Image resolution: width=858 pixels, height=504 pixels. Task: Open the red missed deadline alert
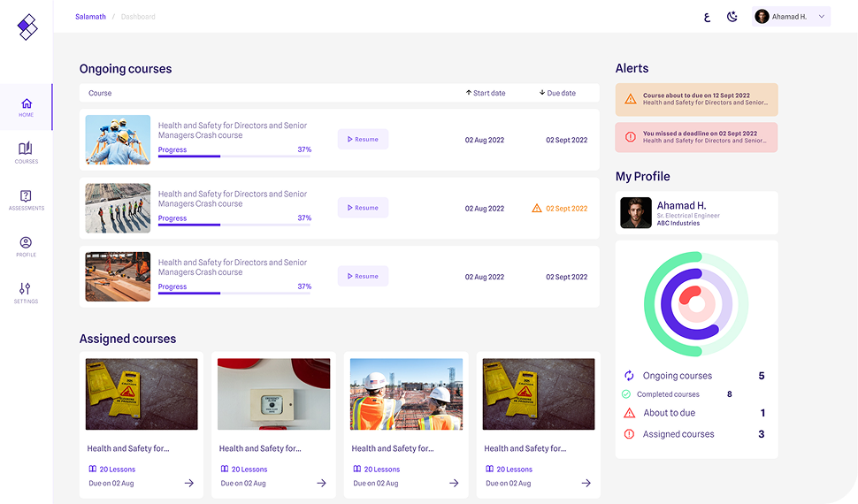coord(696,137)
